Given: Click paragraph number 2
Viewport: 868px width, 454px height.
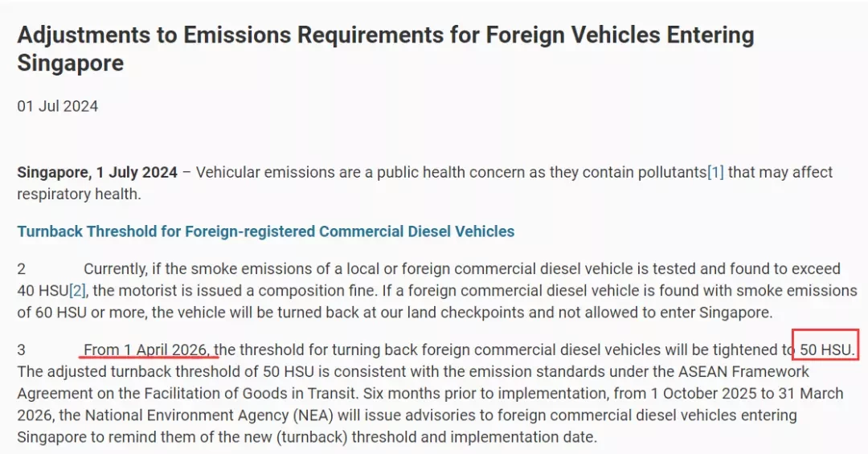Looking at the screenshot, I should pyautogui.click(x=22, y=269).
